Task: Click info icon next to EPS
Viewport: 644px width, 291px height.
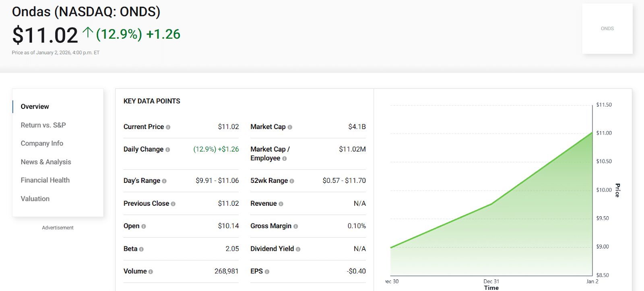Action: [267, 272]
